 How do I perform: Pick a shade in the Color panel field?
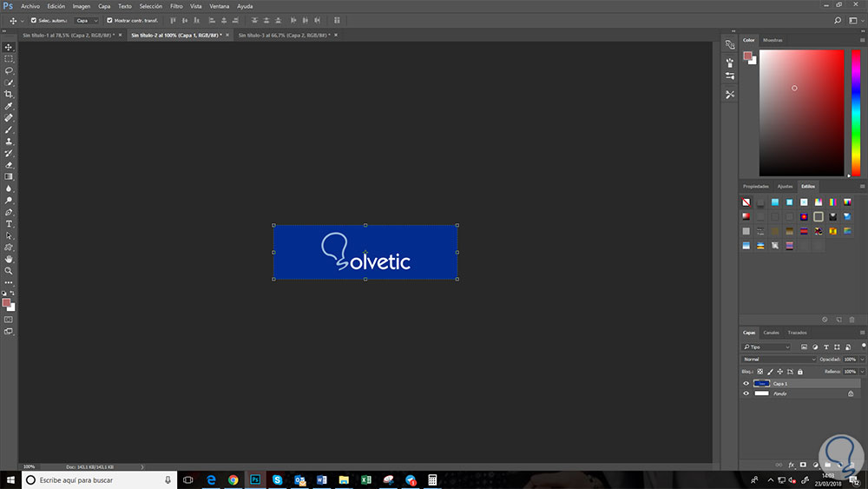tap(801, 113)
